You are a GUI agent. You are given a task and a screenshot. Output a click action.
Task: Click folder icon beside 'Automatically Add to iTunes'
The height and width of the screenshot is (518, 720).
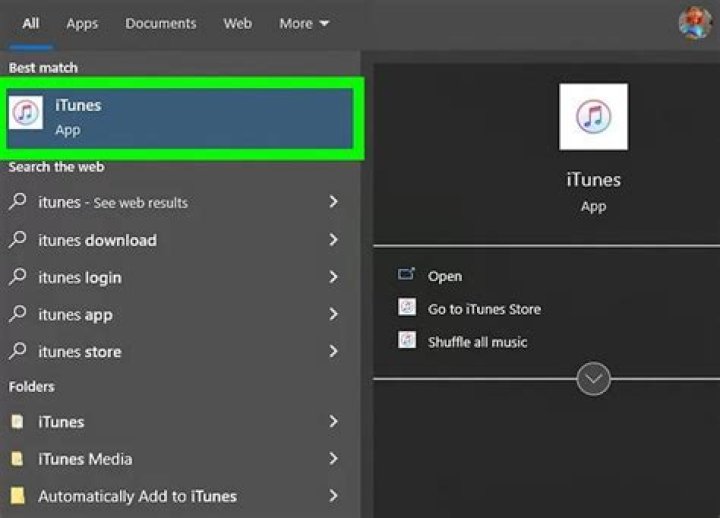point(17,495)
